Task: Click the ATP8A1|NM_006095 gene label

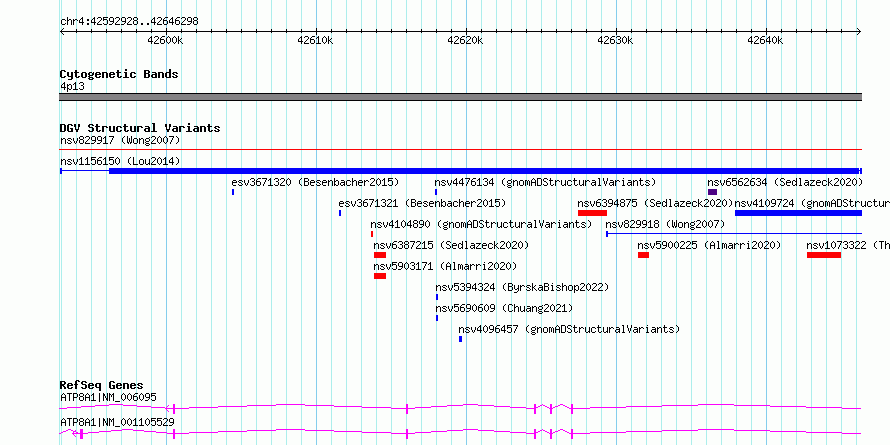Action: 108,397
